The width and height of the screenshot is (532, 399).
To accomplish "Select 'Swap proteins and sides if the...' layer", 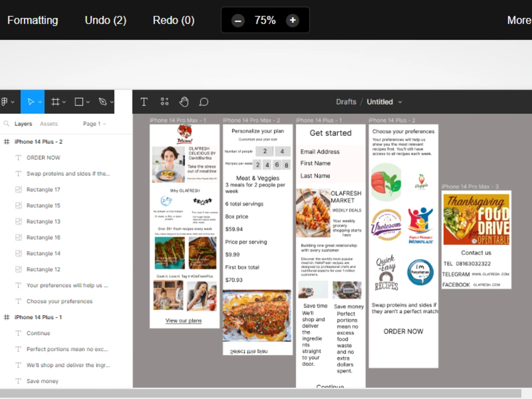I will [66, 174].
